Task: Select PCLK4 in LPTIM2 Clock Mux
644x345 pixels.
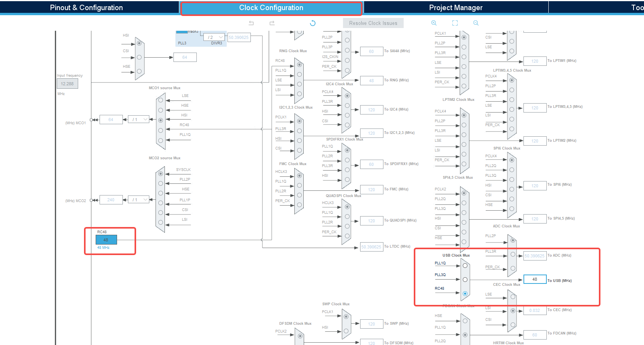Action: click(464, 115)
